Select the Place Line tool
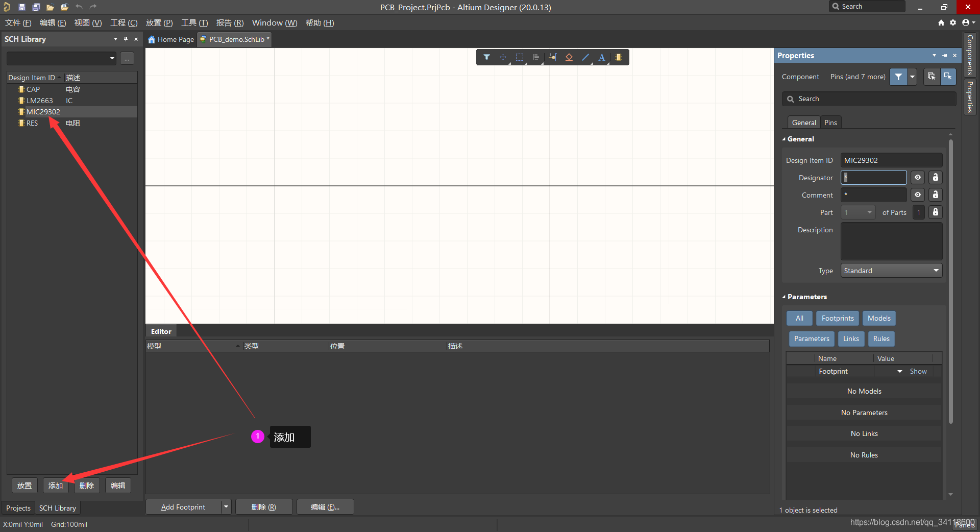 click(x=585, y=57)
